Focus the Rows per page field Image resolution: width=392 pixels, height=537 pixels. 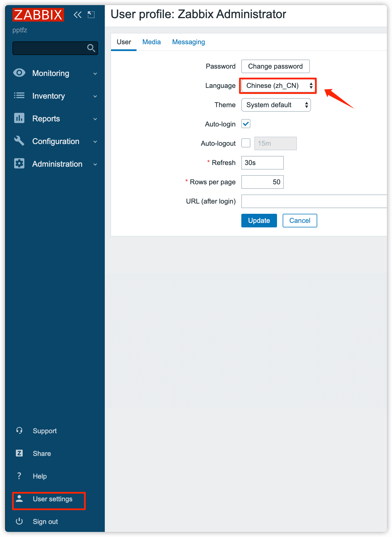point(263,182)
